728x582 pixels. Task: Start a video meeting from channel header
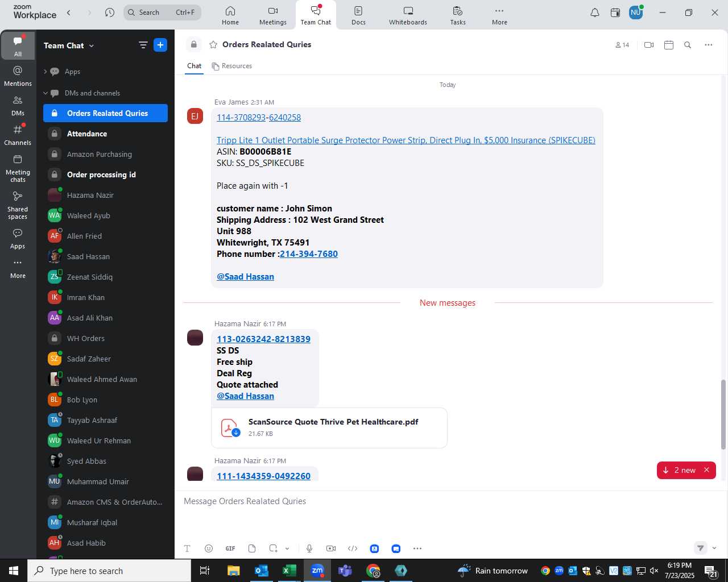click(x=649, y=45)
